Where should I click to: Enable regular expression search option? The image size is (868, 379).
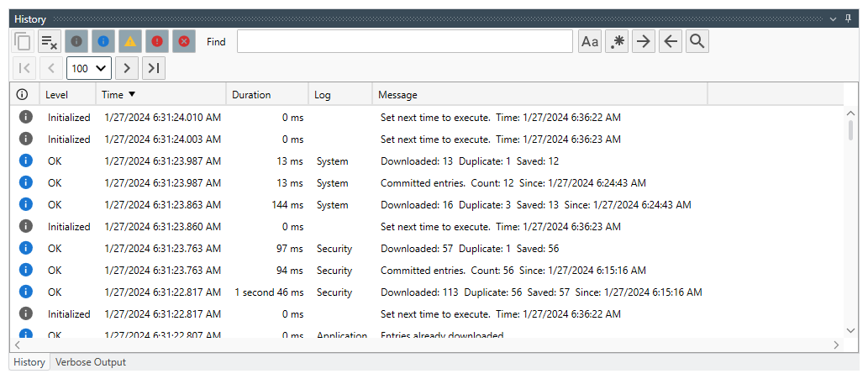[618, 41]
